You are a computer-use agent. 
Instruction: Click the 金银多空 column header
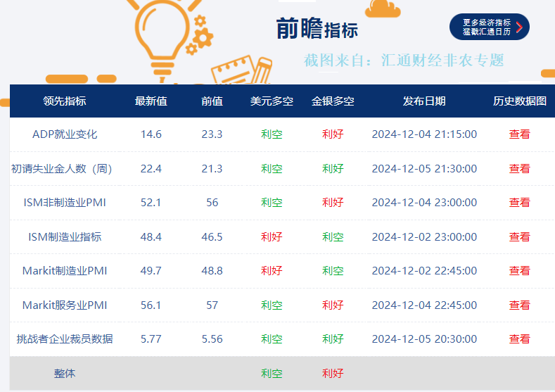point(333,101)
